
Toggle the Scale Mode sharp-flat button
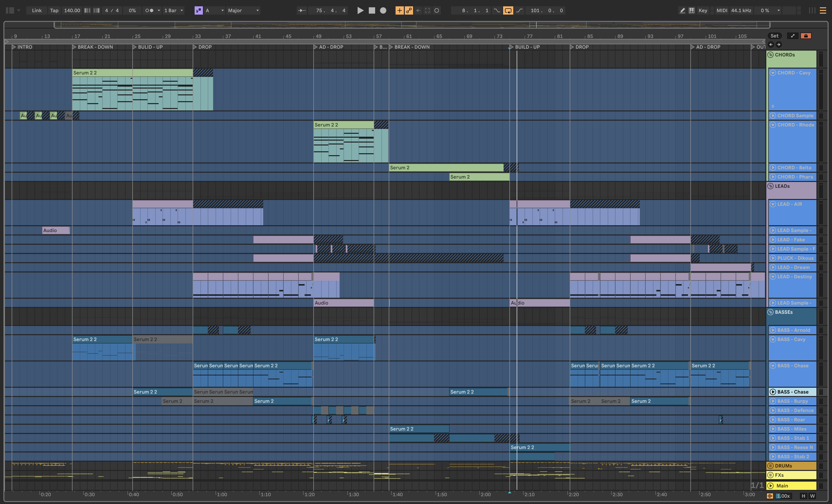click(x=199, y=10)
